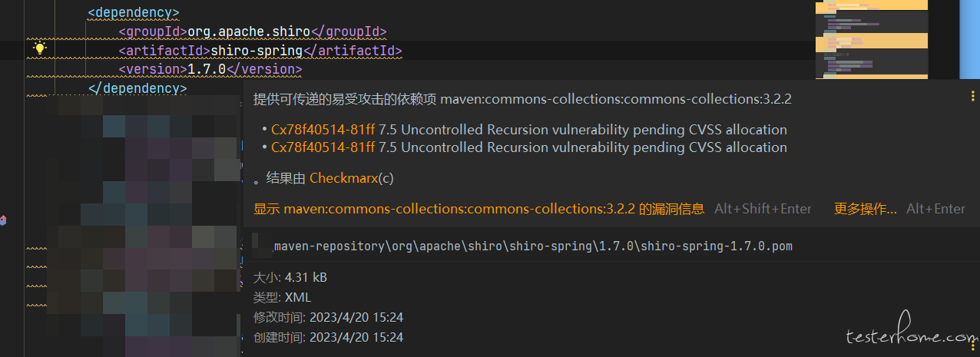Expand the 更多操作... actions list

click(866, 209)
